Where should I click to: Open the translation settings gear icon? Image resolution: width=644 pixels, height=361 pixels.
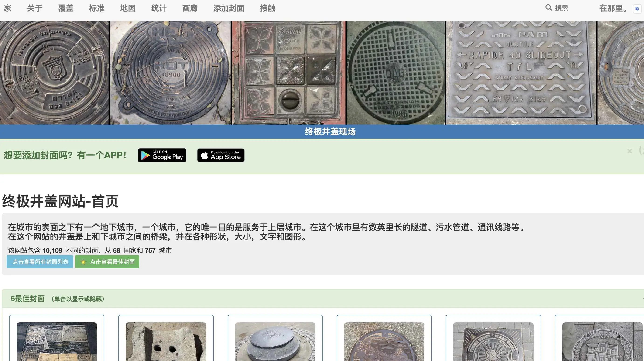(637, 9)
